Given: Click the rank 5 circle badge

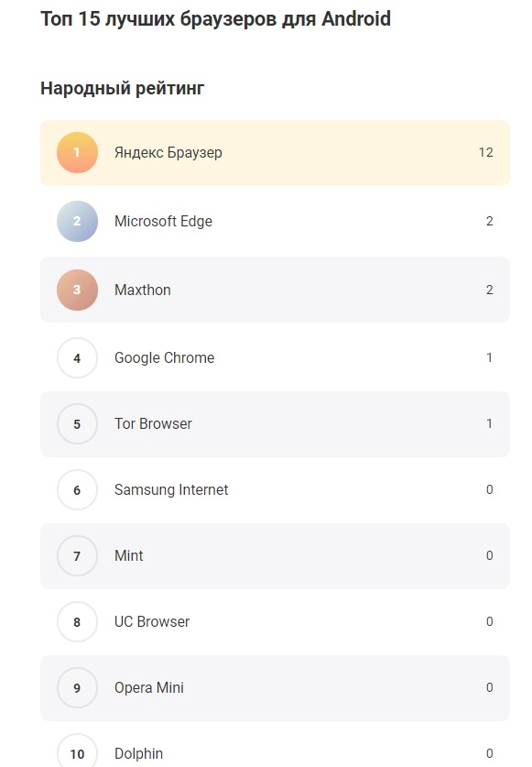Looking at the screenshot, I should [77, 424].
